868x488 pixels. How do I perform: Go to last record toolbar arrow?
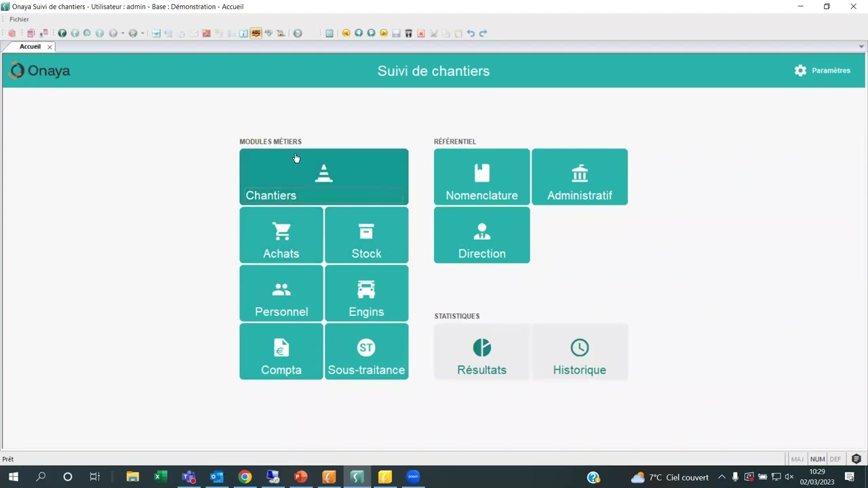(384, 33)
